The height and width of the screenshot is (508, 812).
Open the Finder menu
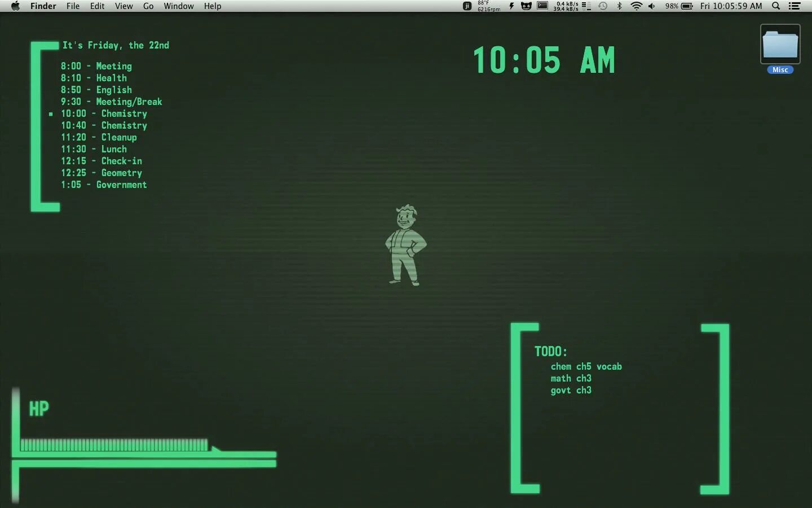click(x=43, y=6)
